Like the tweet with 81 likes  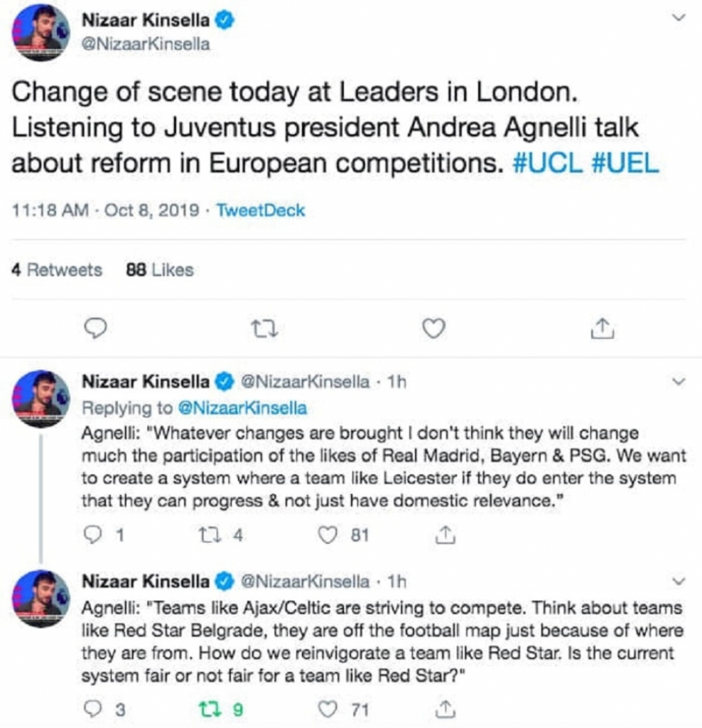tap(328, 535)
